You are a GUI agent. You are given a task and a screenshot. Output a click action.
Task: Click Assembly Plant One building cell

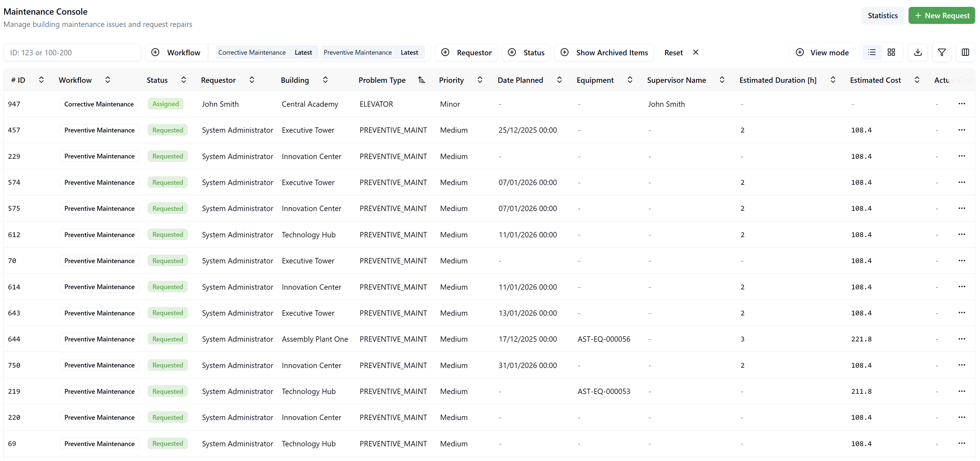[315, 339]
